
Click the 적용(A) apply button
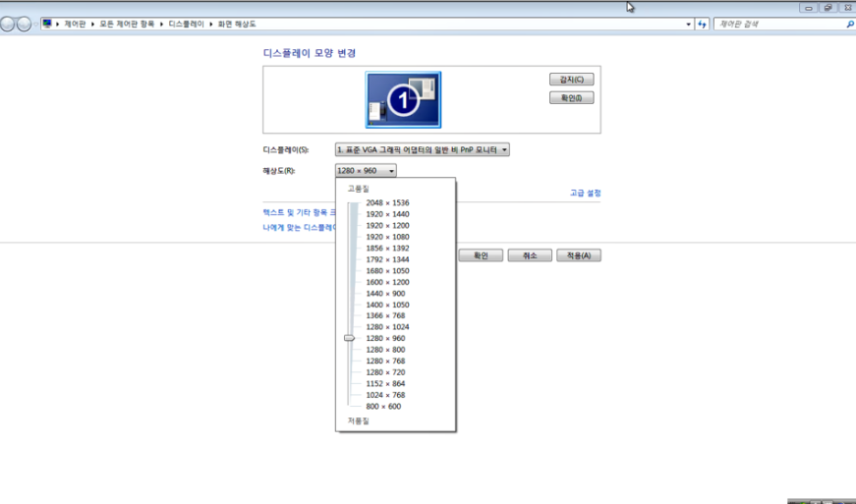tap(579, 255)
